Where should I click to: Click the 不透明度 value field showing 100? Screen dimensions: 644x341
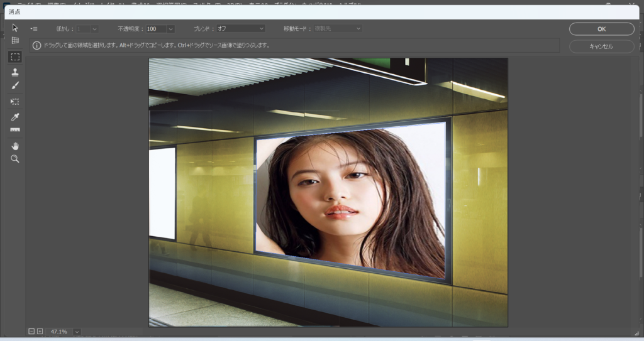(x=156, y=29)
